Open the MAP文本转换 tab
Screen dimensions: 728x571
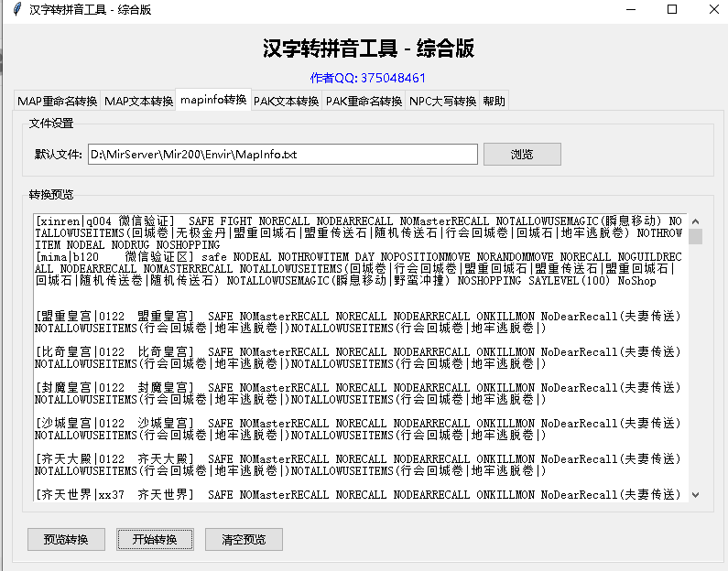click(138, 101)
